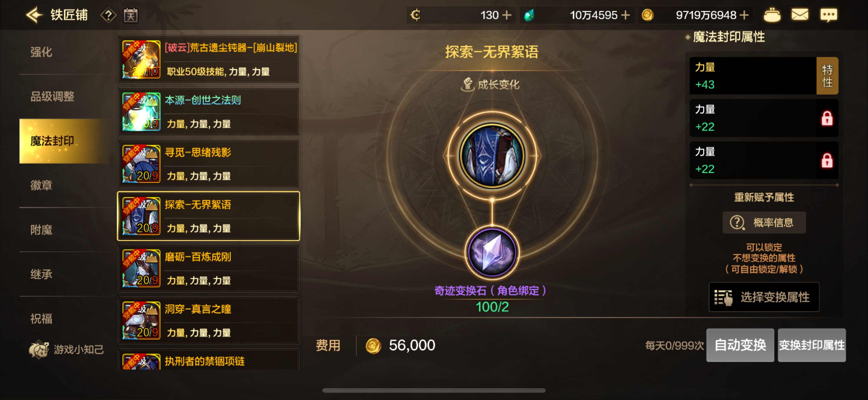This screenshot has height=400, width=868.
Task: Toggle the lock on the third 力量 +22
Action: 827,160
